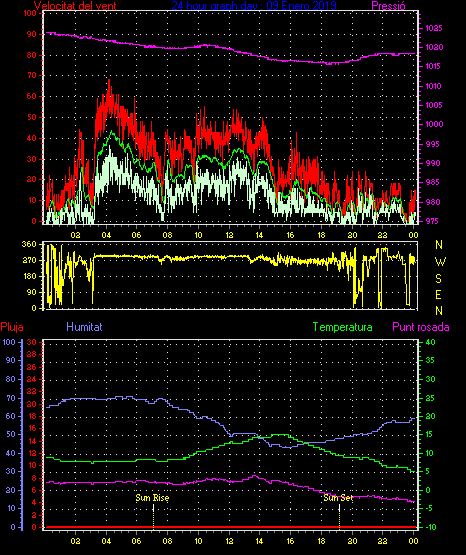Click the 1000 pressure axis value
This screenshot has width=466, height=555.
click(434, 124)
